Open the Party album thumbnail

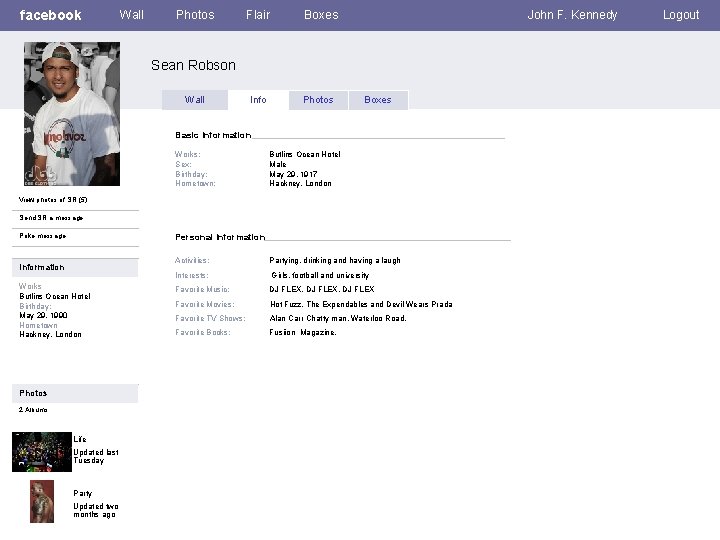(42, 501)
